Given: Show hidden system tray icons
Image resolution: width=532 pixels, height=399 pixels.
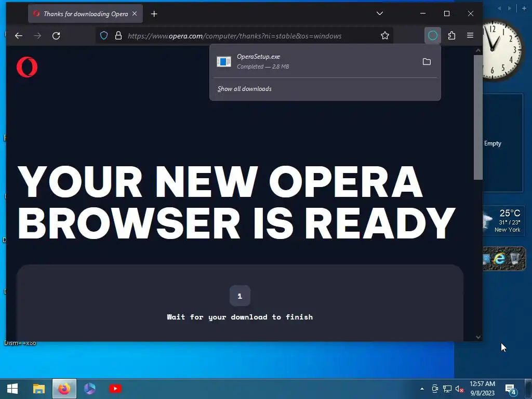Looking at the screenshot, I should click(x=422, y=389).
